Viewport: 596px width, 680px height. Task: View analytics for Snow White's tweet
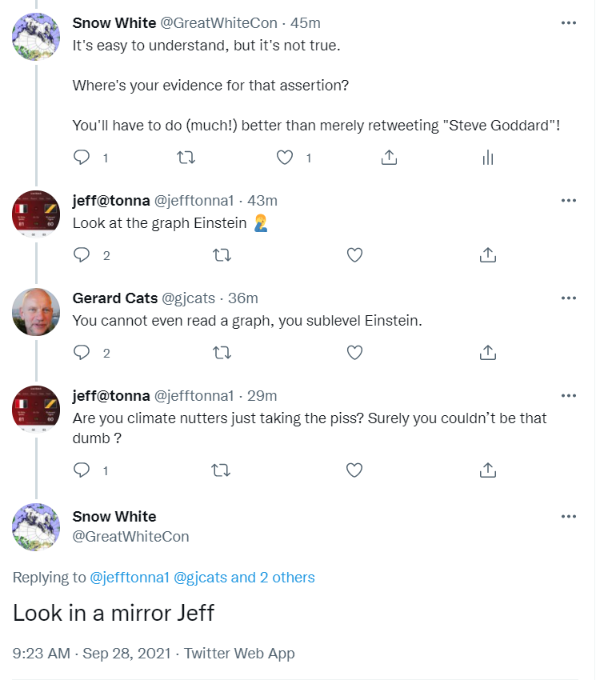tap(488, 157)
